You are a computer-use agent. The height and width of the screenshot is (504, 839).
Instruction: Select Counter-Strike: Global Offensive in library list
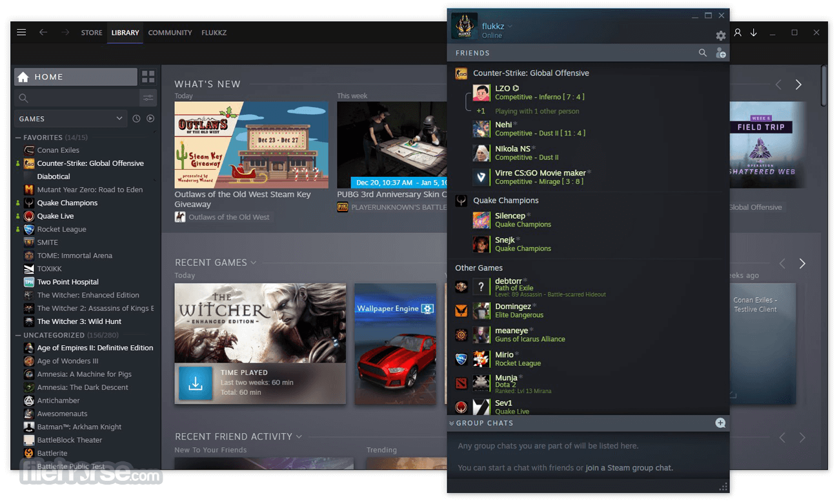pos(90,163)
